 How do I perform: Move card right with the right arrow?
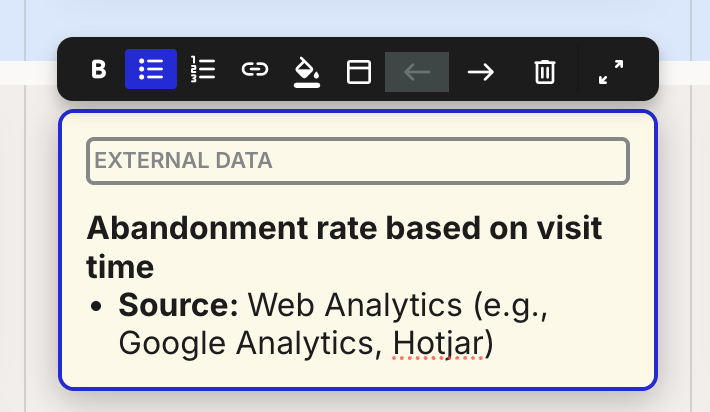click(x=481, y=71)
